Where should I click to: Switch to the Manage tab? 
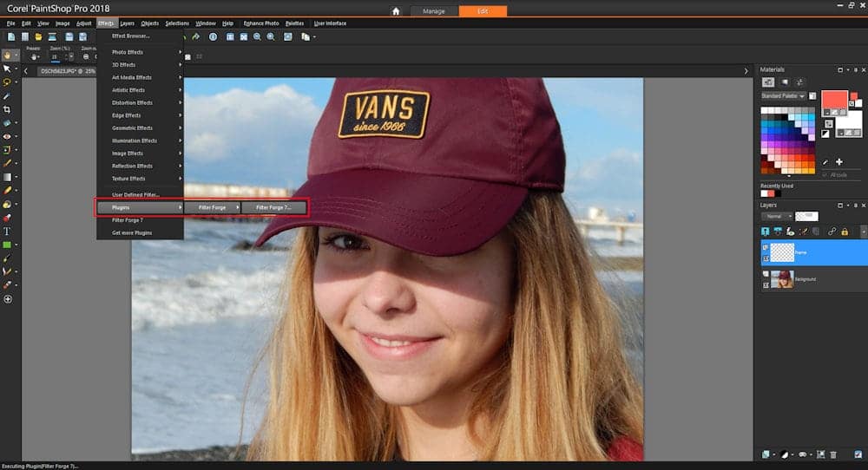click(434, 11)
